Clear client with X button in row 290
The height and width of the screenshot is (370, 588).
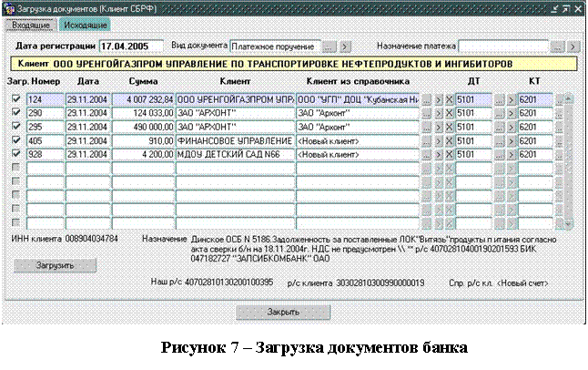tap(449, 113)
